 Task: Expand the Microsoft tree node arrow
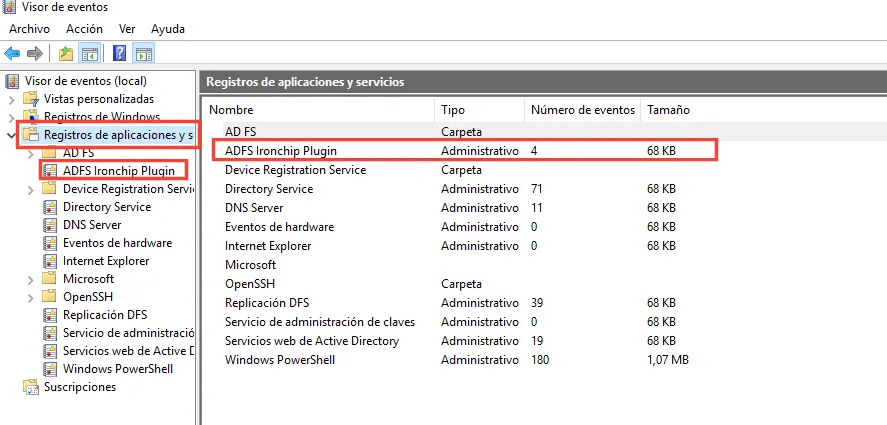[31, 280]
